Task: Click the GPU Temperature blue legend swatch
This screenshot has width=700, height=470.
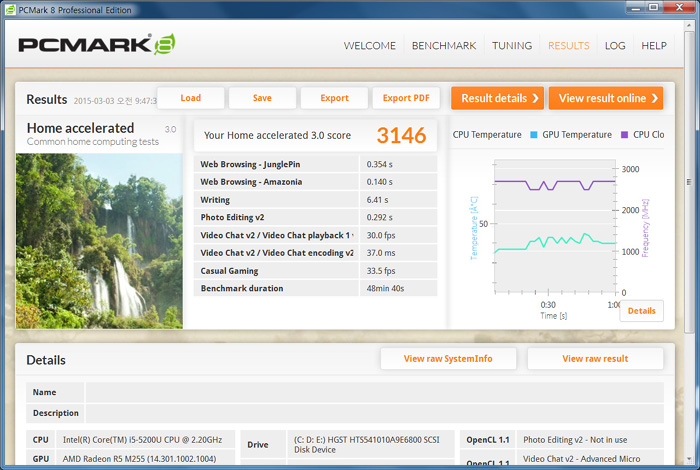Action: point(533,135)
